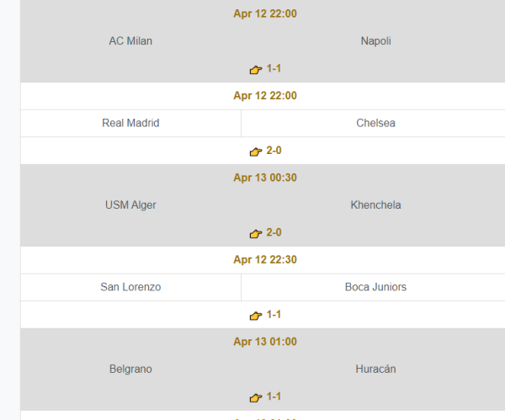Screen dimensions: 505x420
Task: Open the Real Madrid team cell
Action: click(130, 123)
